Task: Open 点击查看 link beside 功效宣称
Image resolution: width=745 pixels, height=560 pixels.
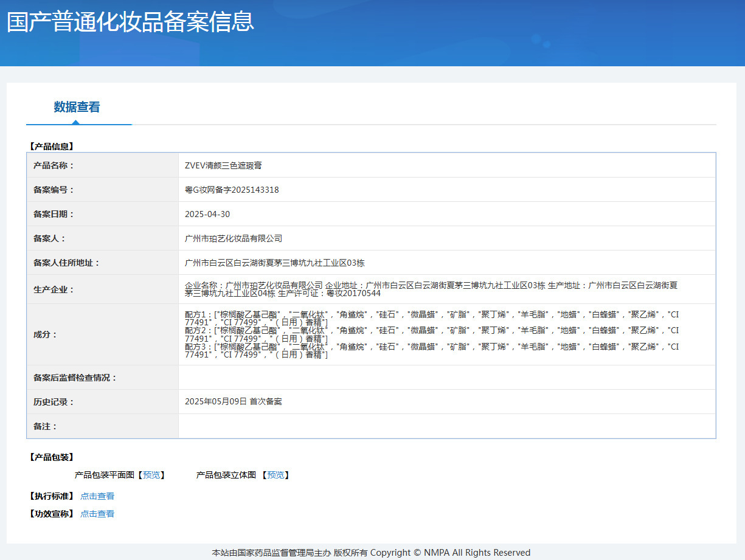Action: (x=97, y=514)
